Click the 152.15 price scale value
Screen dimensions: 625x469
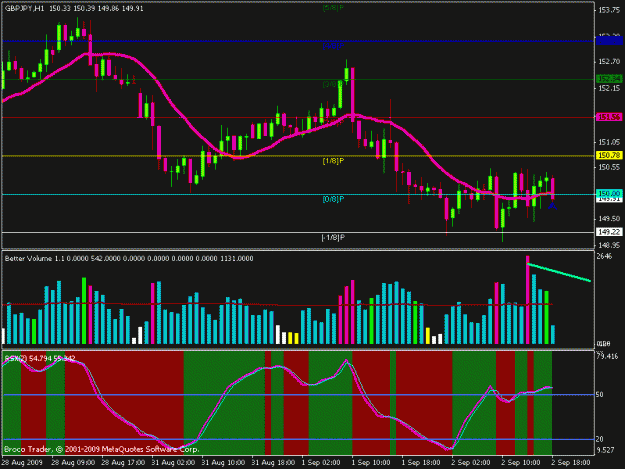click(609, 88)
